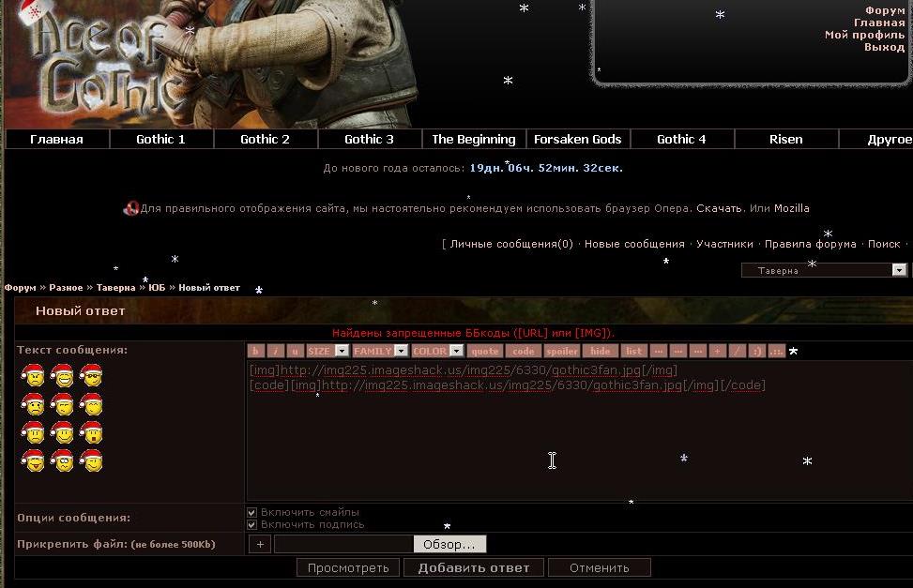Insert the sunglasses cool Santa smiley
The image size is (913, 588).
point(91,376)
